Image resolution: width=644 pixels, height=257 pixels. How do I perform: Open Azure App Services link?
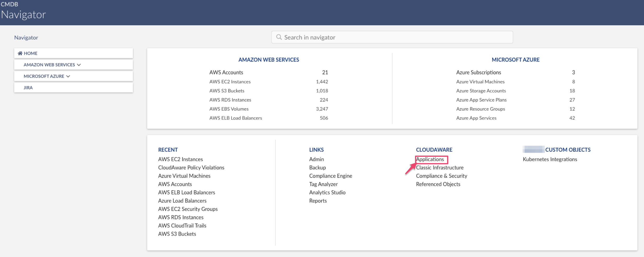[x=476, y=118]
